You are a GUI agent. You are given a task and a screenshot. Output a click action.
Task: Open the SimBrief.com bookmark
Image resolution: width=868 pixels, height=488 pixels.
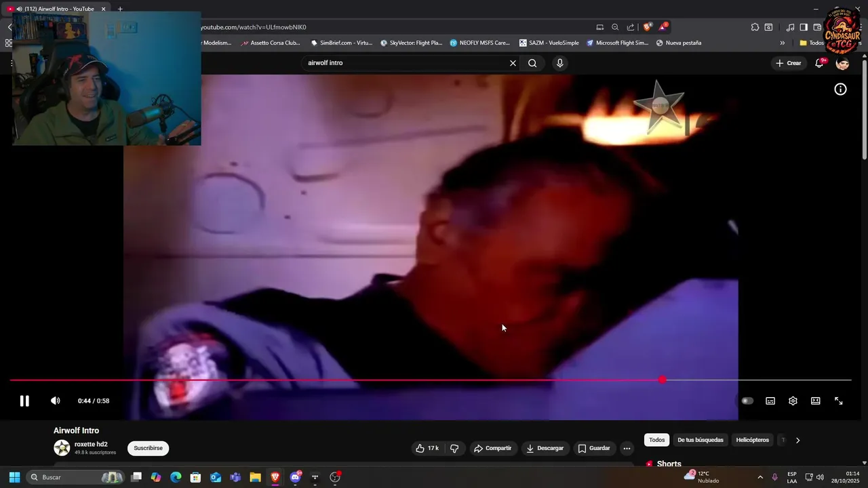pos(342,43)
